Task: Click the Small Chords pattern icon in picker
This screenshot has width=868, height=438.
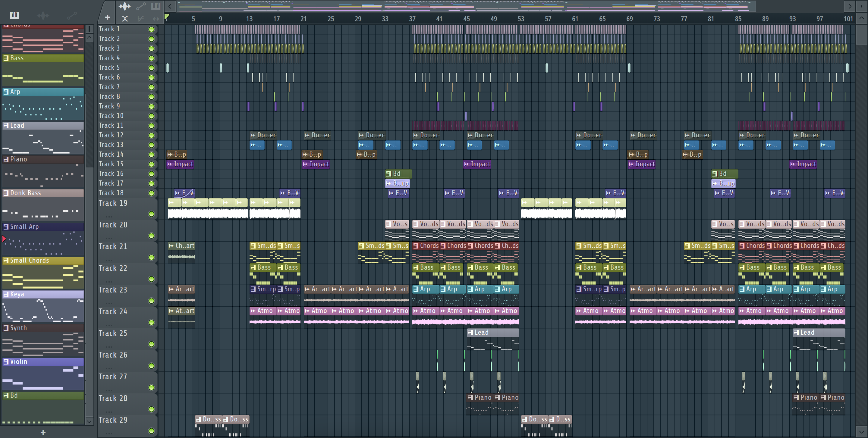Action: point(6,260)
